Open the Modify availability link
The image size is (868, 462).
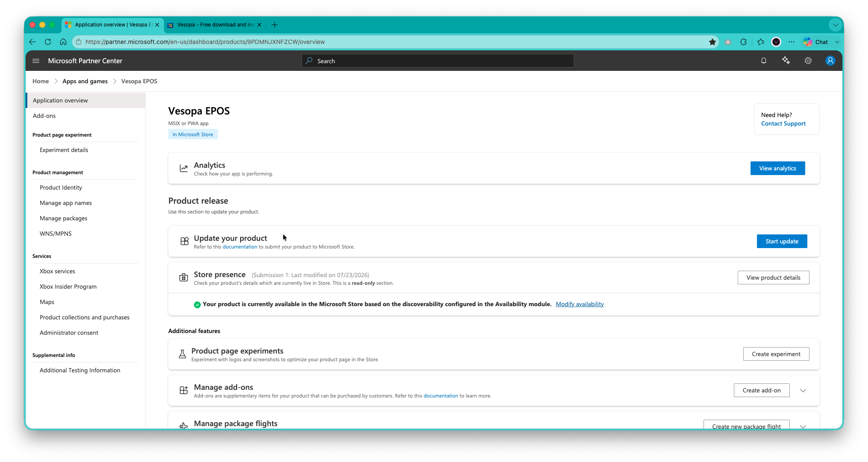click(580, 304)
